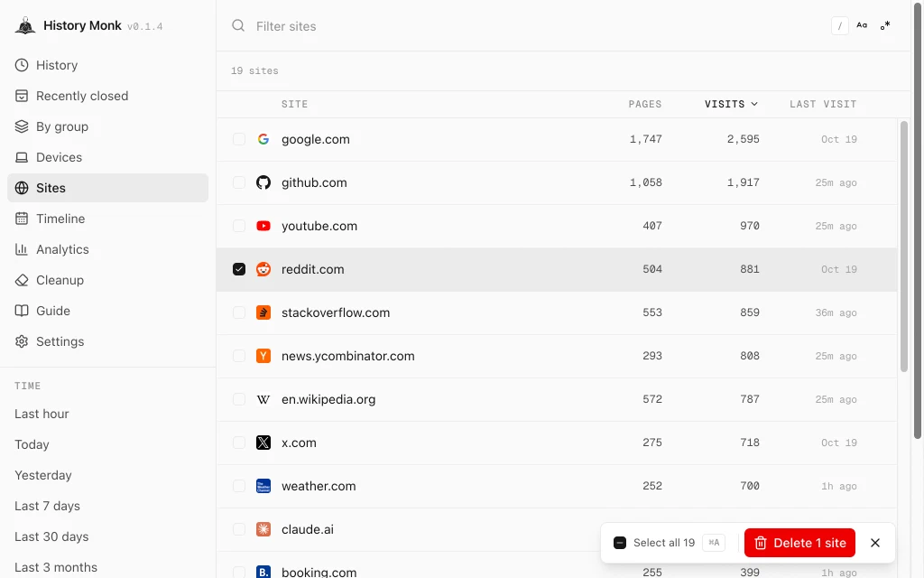Check the stackoverflow.com row checkbox

click(x=238, y=312)
